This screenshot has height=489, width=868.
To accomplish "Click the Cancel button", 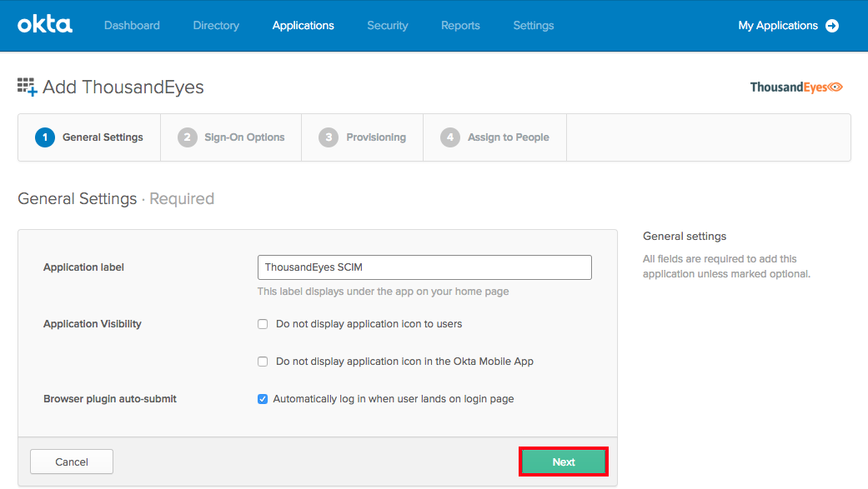I will tap(72, 462).
